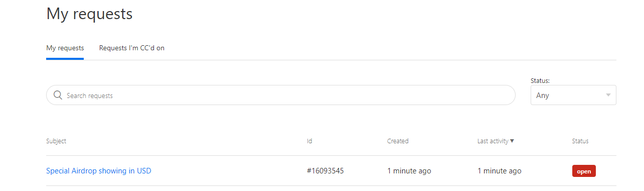
Task: Click the Id column header
Action: pyautogui.click(x=309, y=141)
